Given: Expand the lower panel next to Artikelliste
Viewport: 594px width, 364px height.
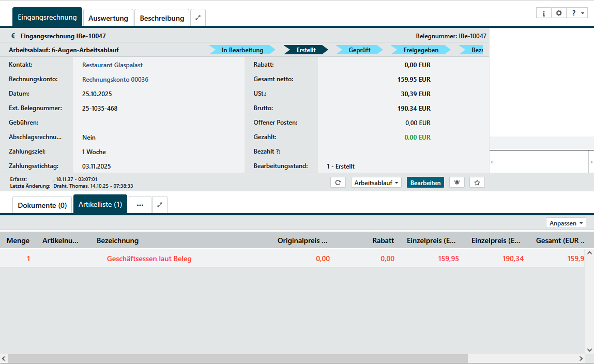Looking at the screenshot, I should (159, 205).
